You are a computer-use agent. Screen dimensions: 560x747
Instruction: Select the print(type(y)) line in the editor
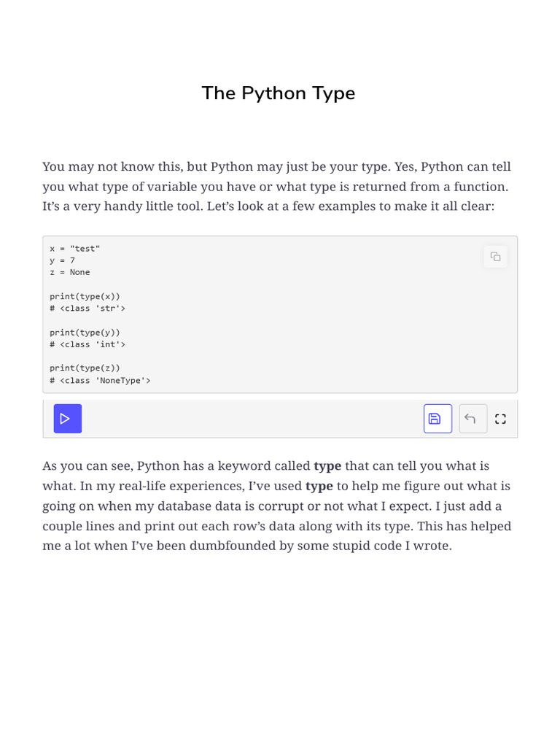[x=85, y=333]
